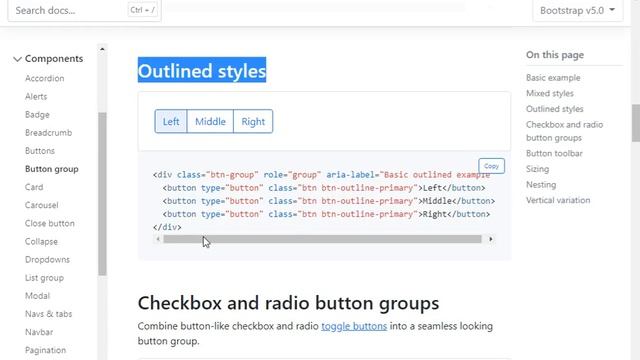Select Button group in the sidebar
640x360 pixels.
coord(51,169)
